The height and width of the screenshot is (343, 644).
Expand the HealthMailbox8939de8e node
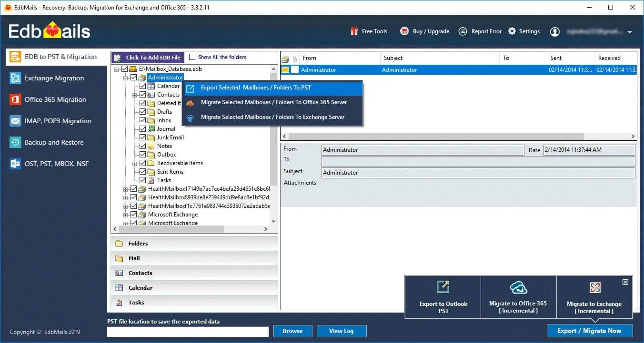click(x=126, y=197)
